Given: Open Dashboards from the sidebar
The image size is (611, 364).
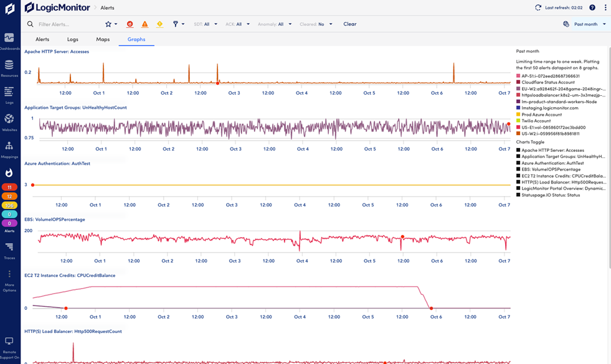Looking at the screenshot, I should [x=9, y=41].
